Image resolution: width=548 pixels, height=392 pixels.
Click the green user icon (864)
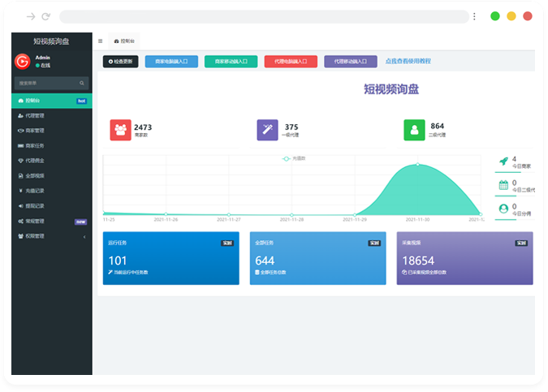click(x=415, y=130)
